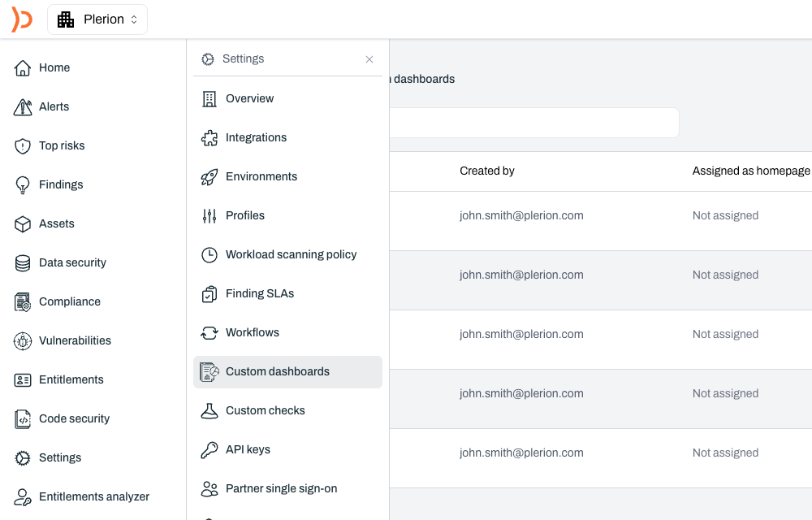
Task: Click the Assets cube icon
Action: [x=22, y=223]
